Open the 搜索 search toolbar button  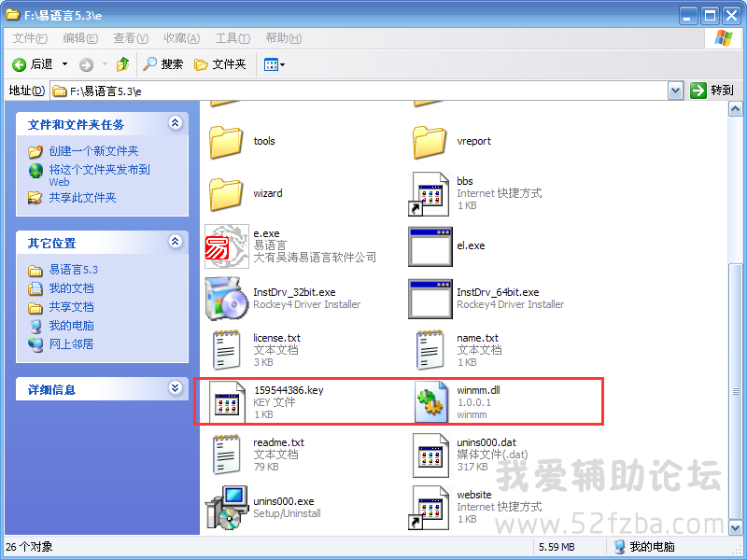point(162,63)
